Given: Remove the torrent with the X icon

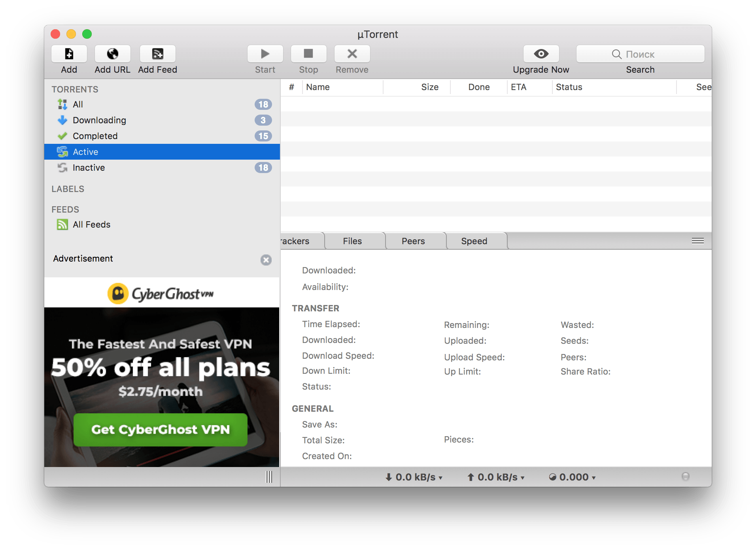Looking at the screenshot, I should coord(352,54).
